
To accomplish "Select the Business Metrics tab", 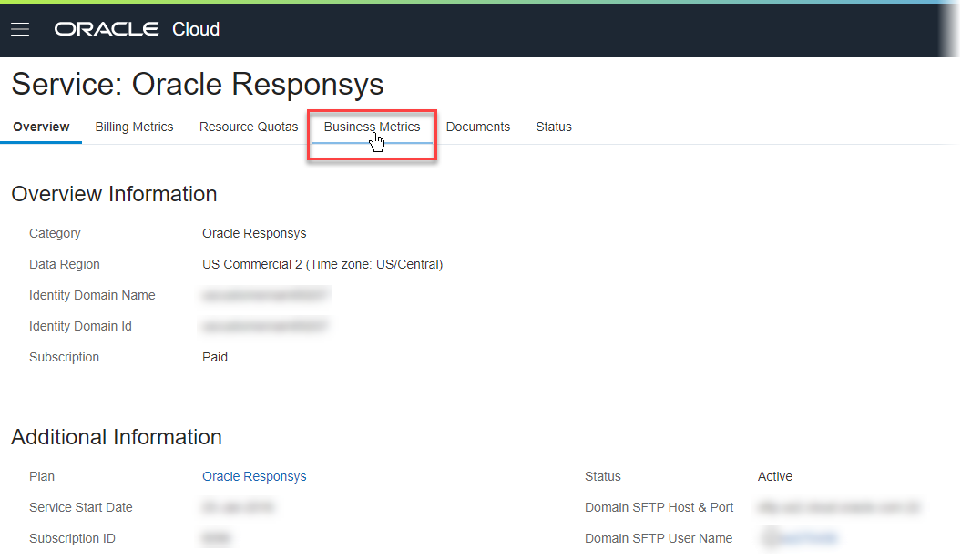I will (372, 127).
